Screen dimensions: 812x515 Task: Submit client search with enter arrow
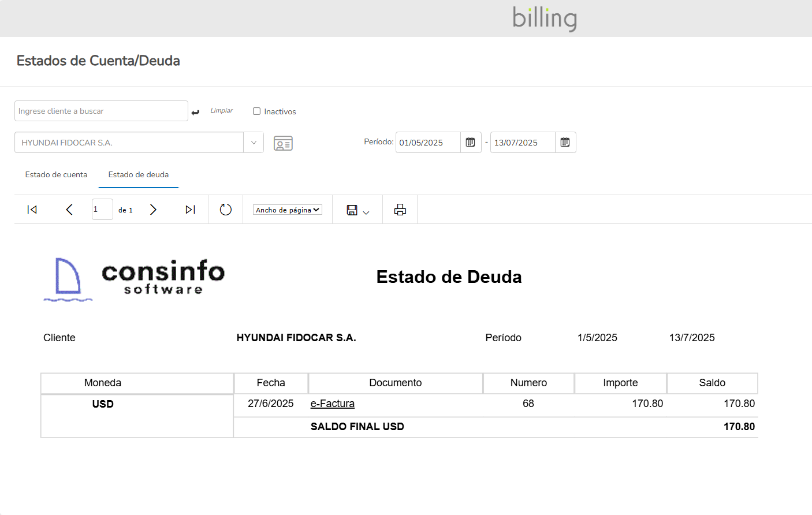click(195, 112)
